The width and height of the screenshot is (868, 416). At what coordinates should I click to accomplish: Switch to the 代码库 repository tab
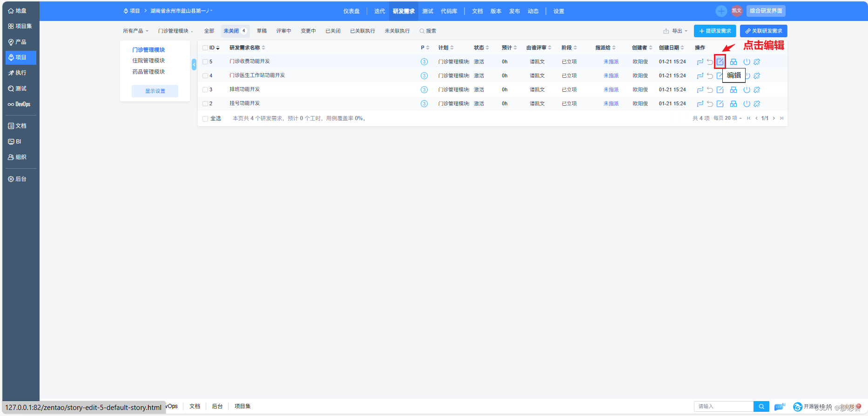(449, 11)
